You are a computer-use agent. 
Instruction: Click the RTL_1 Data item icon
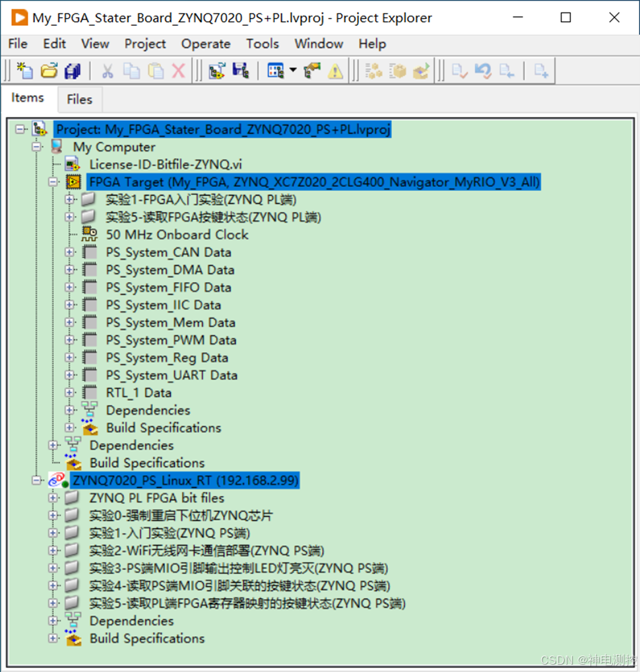(x=90, y=392)
